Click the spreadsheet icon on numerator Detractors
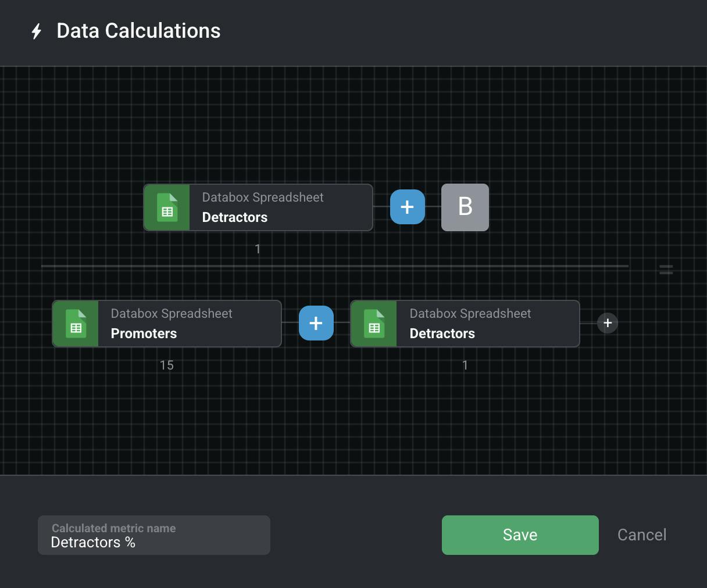Viewport: 707px width, 588px height. click(167, 207)
